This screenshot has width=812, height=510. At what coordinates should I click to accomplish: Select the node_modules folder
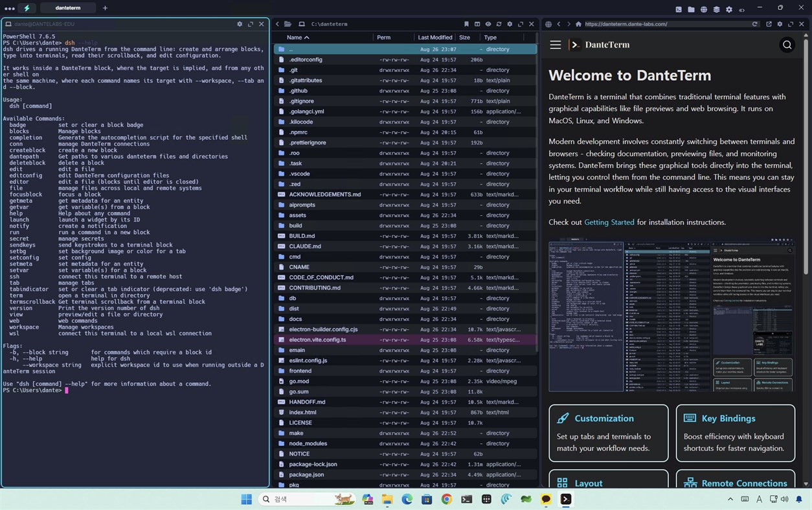click(x=405, y=443)
